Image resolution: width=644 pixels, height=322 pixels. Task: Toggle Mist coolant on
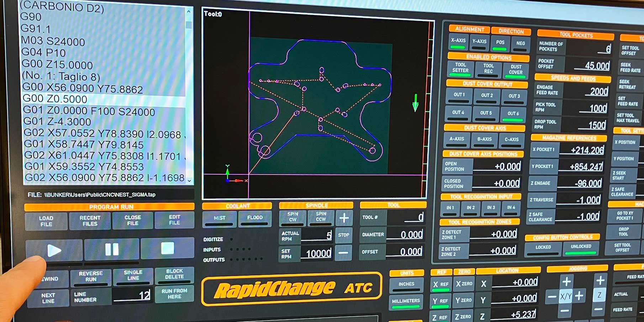click(x=220, y=218)
